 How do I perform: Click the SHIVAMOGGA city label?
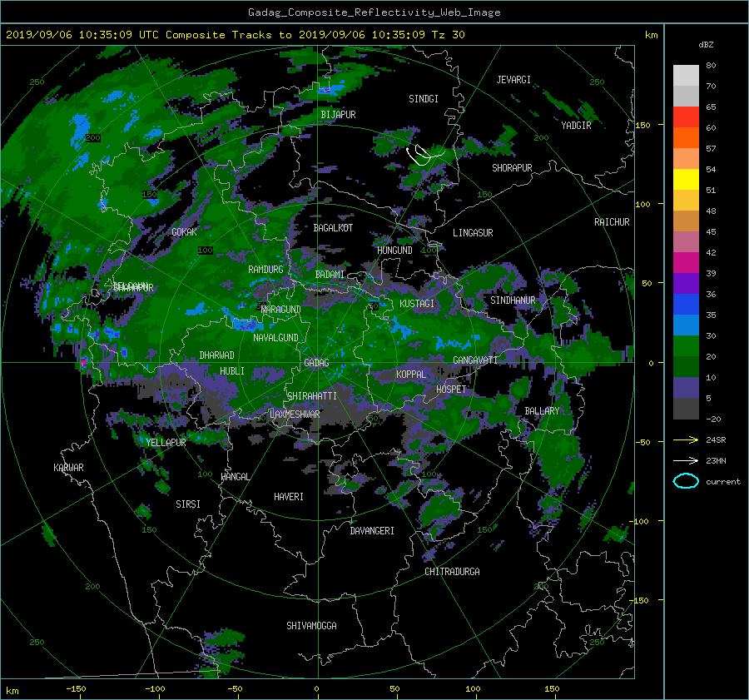point(311,626)
